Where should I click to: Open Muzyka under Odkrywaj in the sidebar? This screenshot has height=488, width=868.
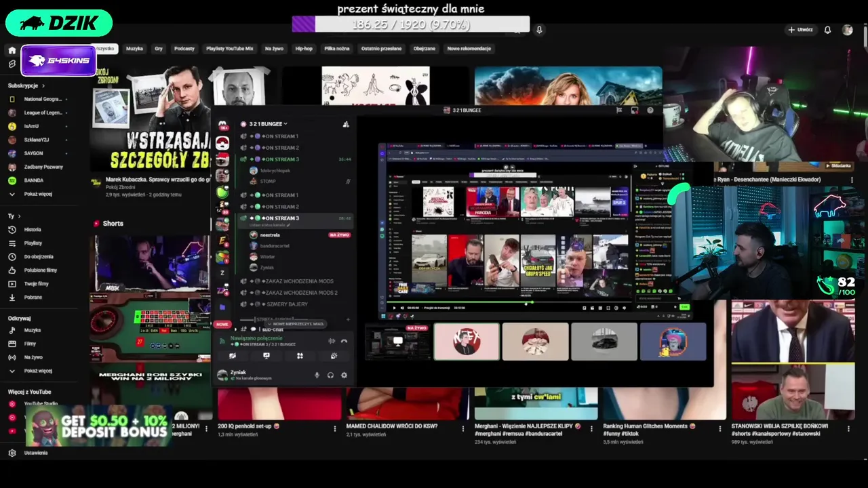(x=33, y=331)
